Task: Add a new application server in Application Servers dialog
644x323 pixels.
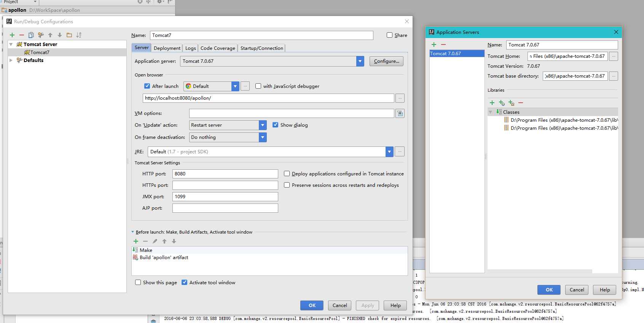Action: click(x=434, y=45)
